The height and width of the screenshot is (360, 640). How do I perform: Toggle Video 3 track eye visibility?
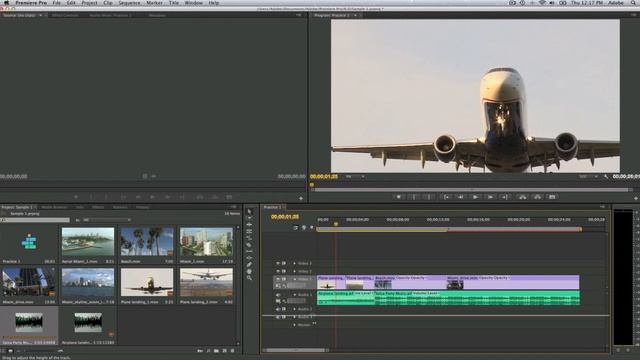pyautogui.click(x=278, y=264)
